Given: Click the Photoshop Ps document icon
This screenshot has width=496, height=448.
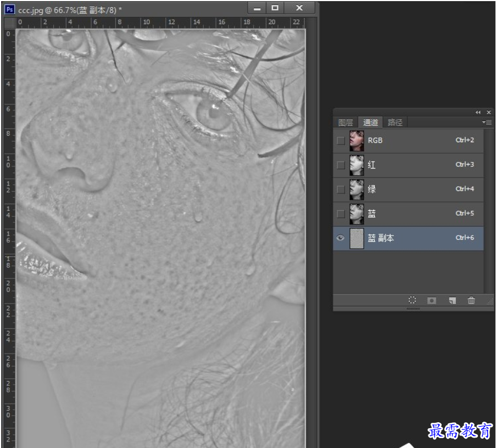Looking at the screenshot, I should [9, 9].
